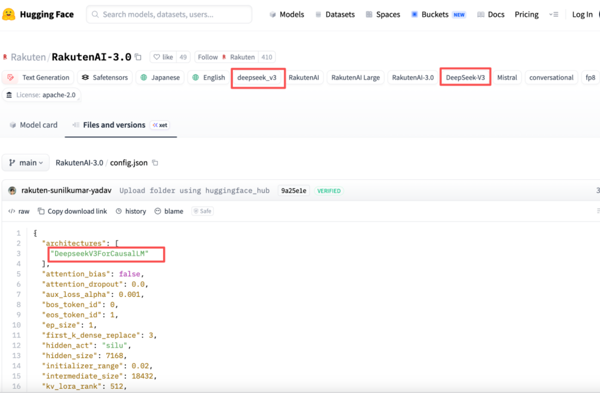Image resolution: width=600 pixels, height=393 pixels.
Task: Select the RakutenAI-3.0 tag
Action: point(413,77)
